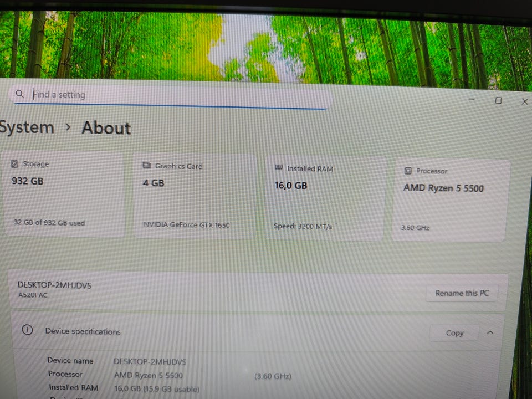Click Rename this PC button
The height and width of the screenshot is (399, 532).
[462, 293]
